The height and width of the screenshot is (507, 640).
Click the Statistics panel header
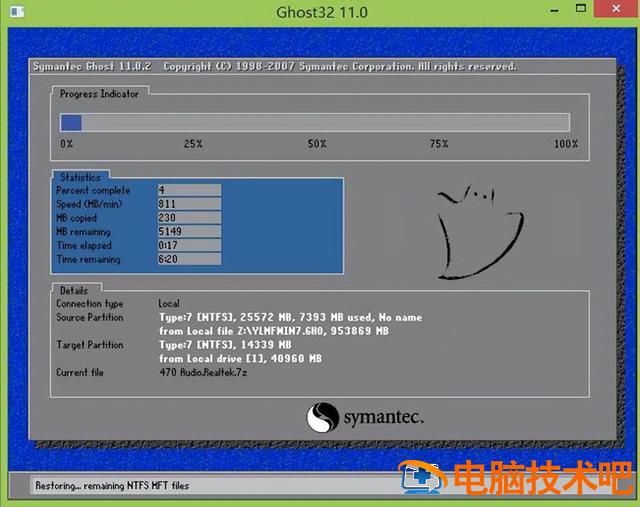point(80,177)
